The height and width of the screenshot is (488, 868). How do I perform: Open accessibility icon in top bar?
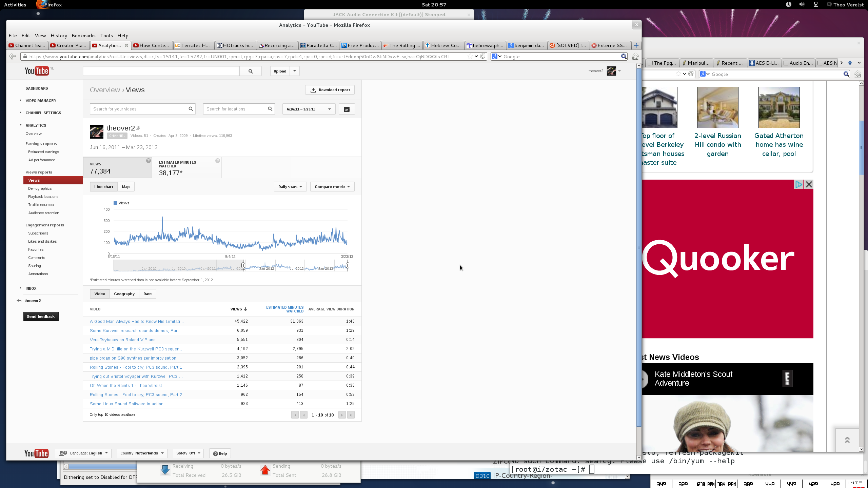pos(789,4)
